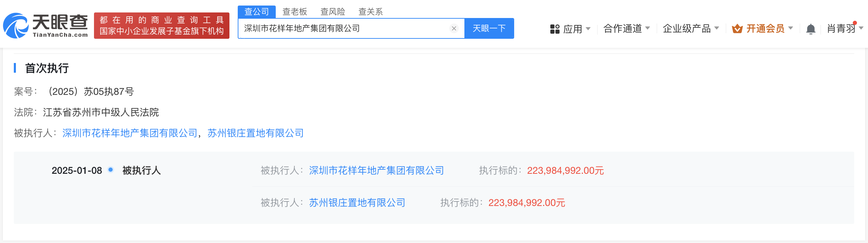Click the 首次执行 heading

click(47, 68)
